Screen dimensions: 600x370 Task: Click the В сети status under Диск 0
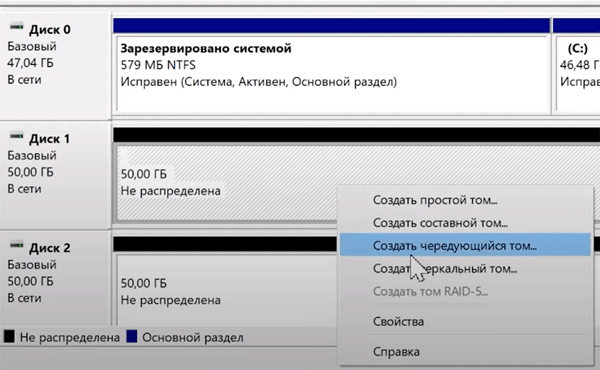click(24, 80)
